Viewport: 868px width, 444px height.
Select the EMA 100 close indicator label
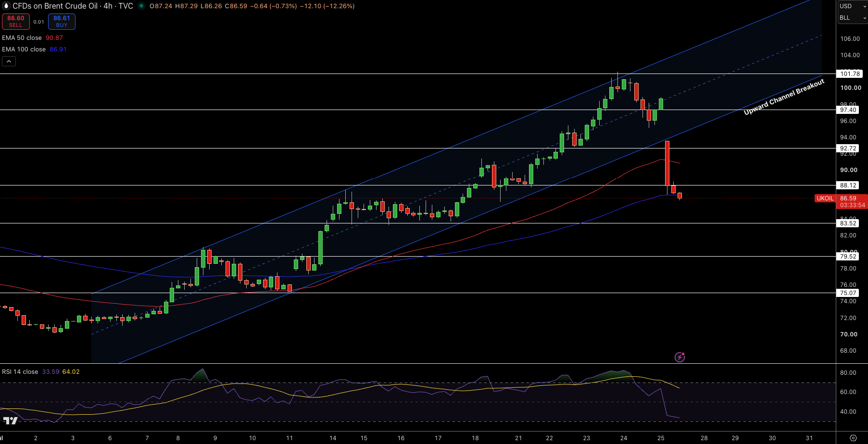tap(24, 49)
